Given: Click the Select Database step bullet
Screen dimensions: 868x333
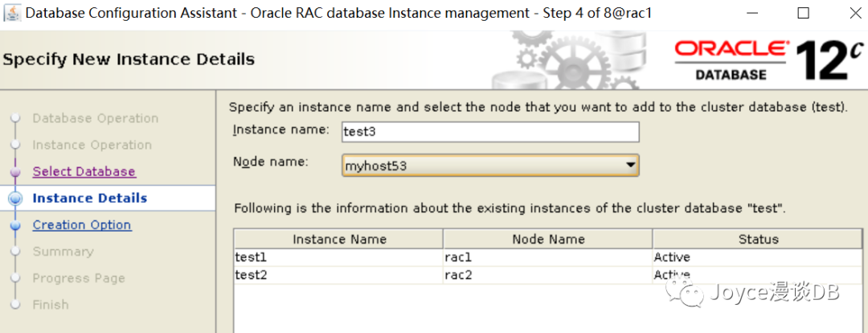Looking at the screenshot, I should pyautogui.click(x=14, y=172).
